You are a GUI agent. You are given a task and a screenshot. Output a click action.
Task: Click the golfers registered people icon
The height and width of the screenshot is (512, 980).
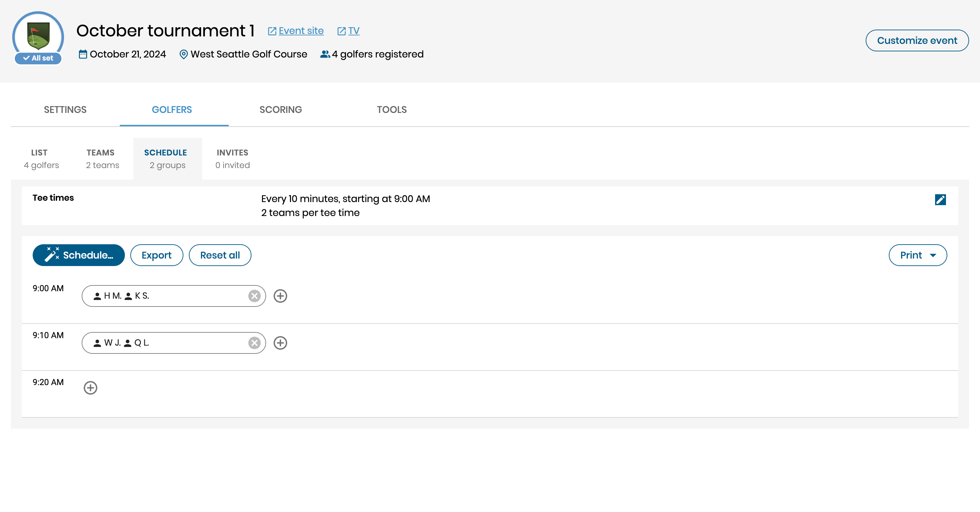point(325,54)
